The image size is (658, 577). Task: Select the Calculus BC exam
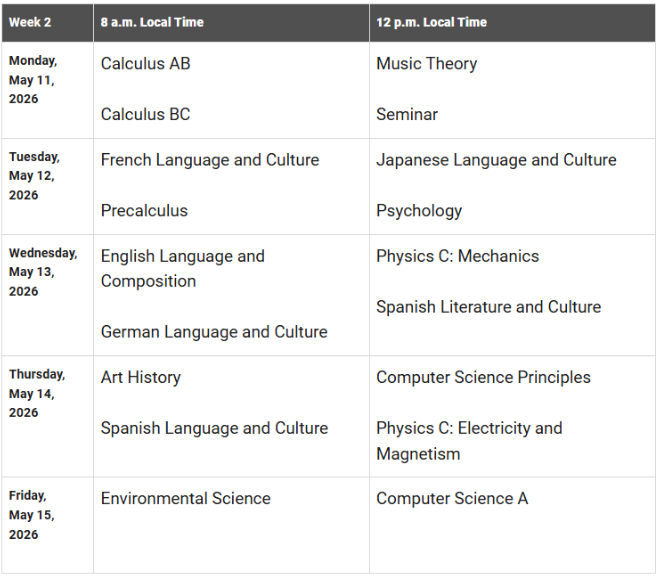tap(145, 114)
